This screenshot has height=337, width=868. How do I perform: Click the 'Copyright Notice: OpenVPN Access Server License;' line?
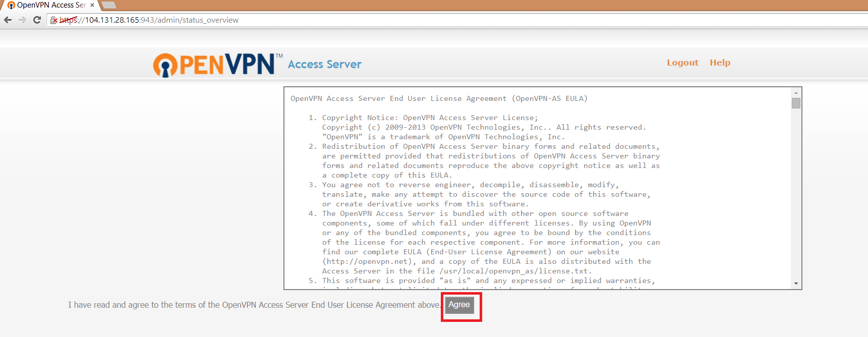(430, 118)
